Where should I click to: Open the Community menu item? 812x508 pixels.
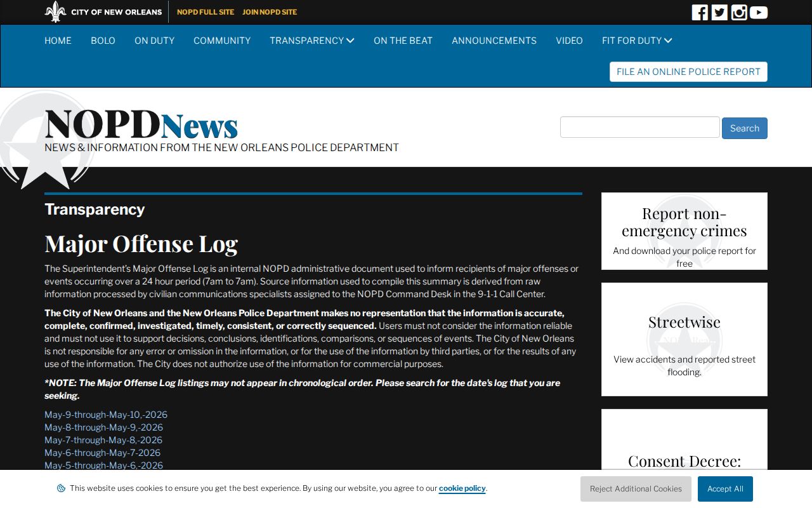(x=222, y=41)
